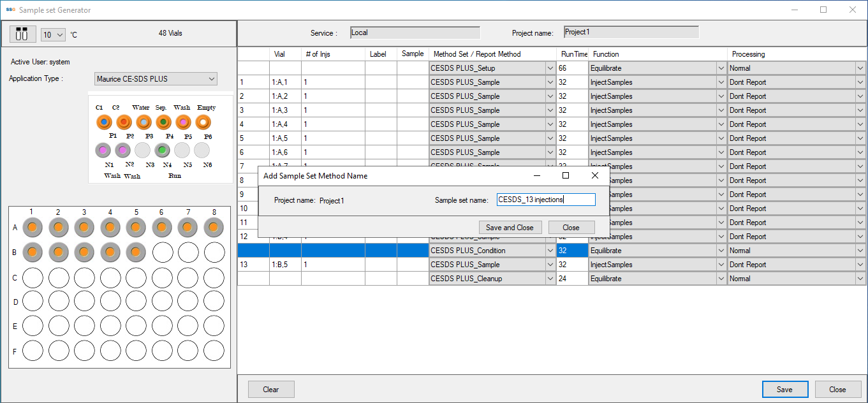Click empty well C1 on the sample plate
This screenshot has height=403, width=868.
[x=32, y=277]
